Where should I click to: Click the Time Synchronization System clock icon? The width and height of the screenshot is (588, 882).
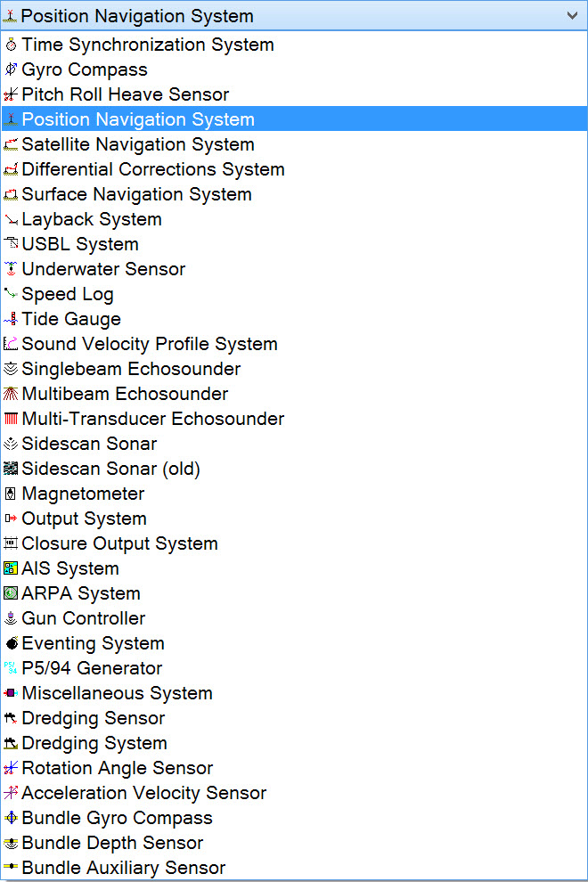tap(11, 45)
